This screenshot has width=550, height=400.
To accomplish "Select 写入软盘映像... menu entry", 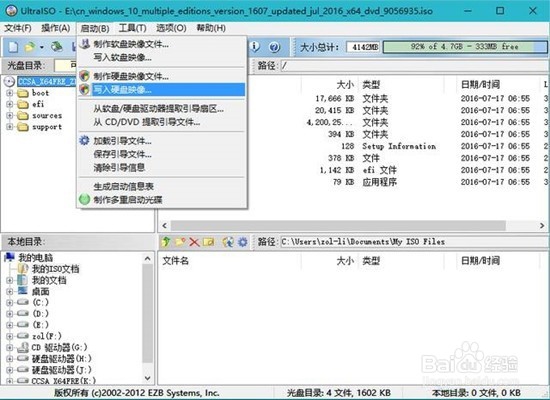I will pyautogui.click(x=162, y=57).
